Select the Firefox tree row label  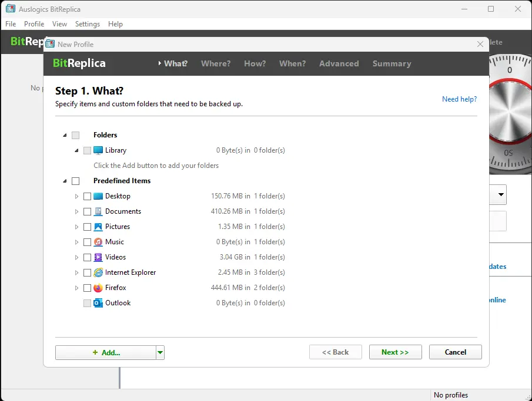pyautogui.click(x=116, y=288)
